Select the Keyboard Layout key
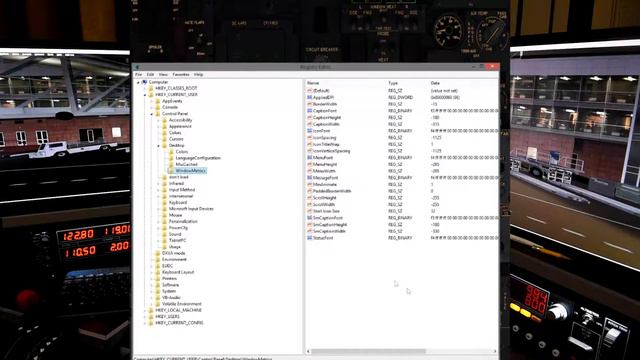 click(x=178, y=272)
